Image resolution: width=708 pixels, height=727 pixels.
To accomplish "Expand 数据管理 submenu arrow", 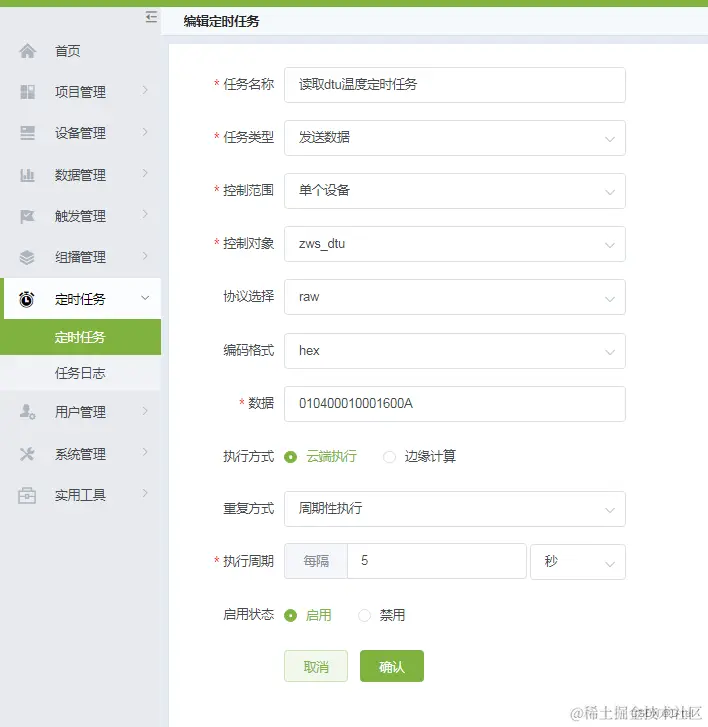I will 145,173.
